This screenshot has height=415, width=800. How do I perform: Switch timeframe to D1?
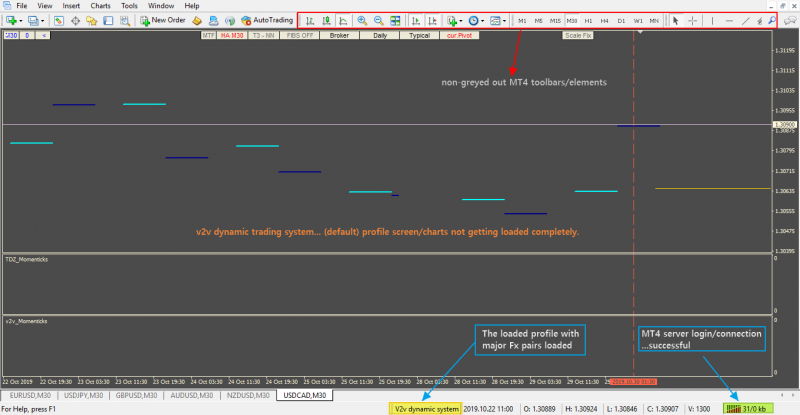click(621, 21)
